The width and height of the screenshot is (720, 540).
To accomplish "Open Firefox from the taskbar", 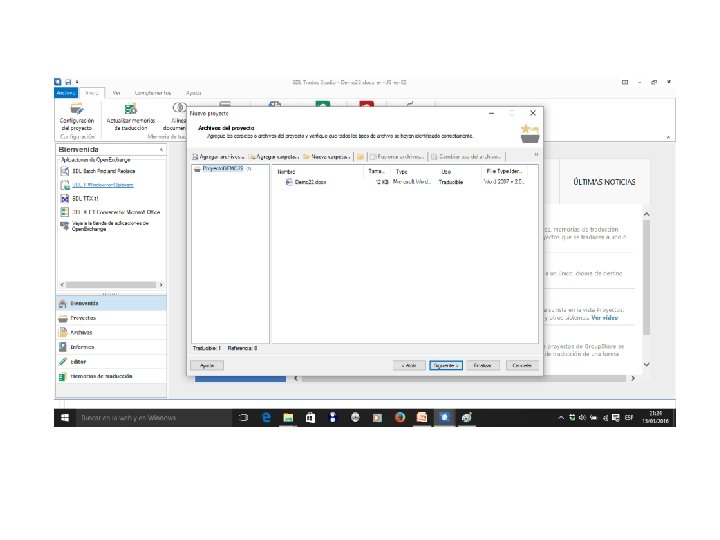I will [x=400, y=418].
